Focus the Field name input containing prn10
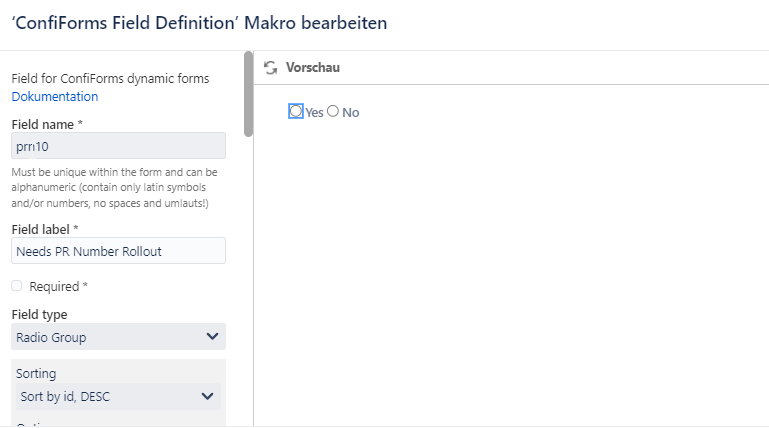 [x=118, y=146]
